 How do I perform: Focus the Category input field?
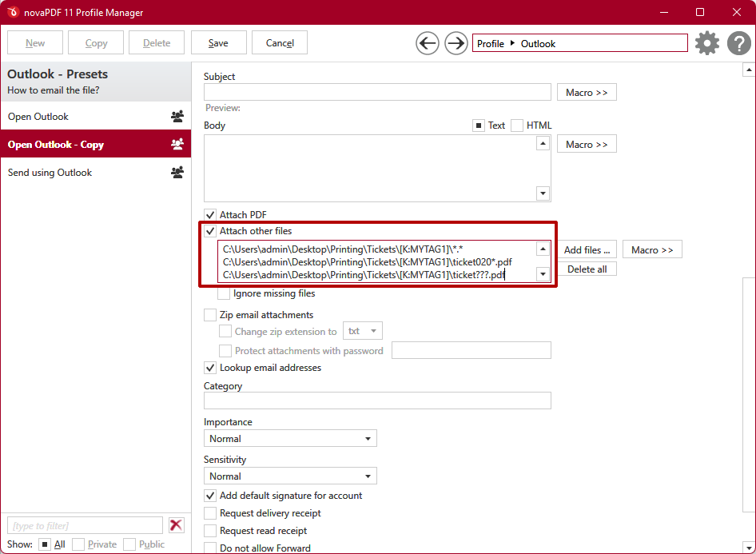[377, 401]
